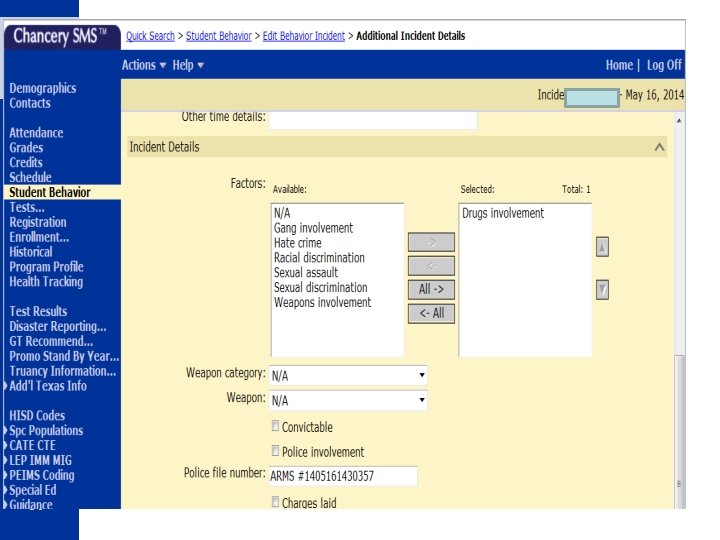
Task: Open Historical in sidebar
Action: pyautogui.click(x=31, y=252)
